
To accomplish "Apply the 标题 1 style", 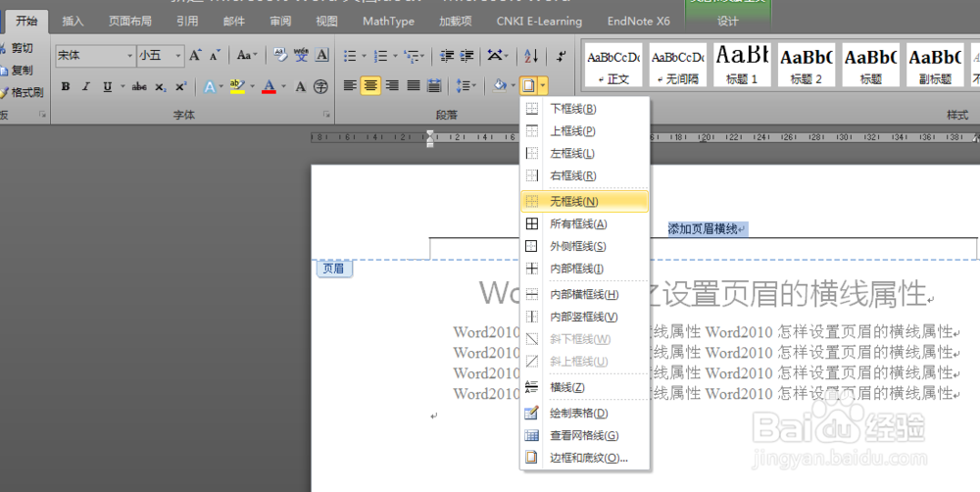I will (x=741, y=65).
